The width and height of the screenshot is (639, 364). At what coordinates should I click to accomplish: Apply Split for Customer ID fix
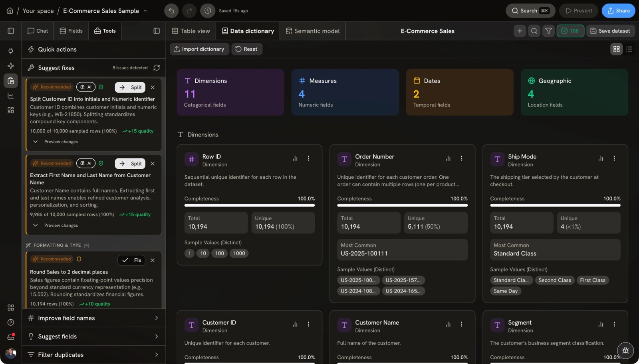click(x=130, y=87)
